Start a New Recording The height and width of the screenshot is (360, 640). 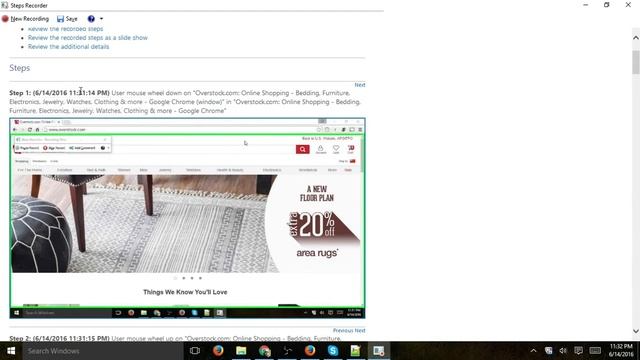[25, 19]
